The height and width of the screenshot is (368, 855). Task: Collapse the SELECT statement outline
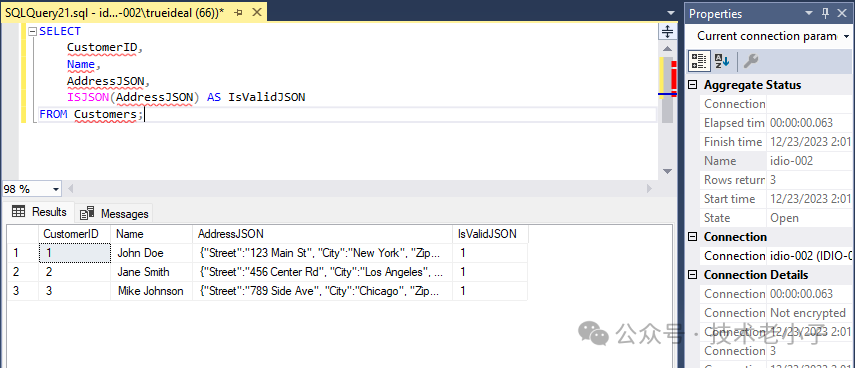32,31
